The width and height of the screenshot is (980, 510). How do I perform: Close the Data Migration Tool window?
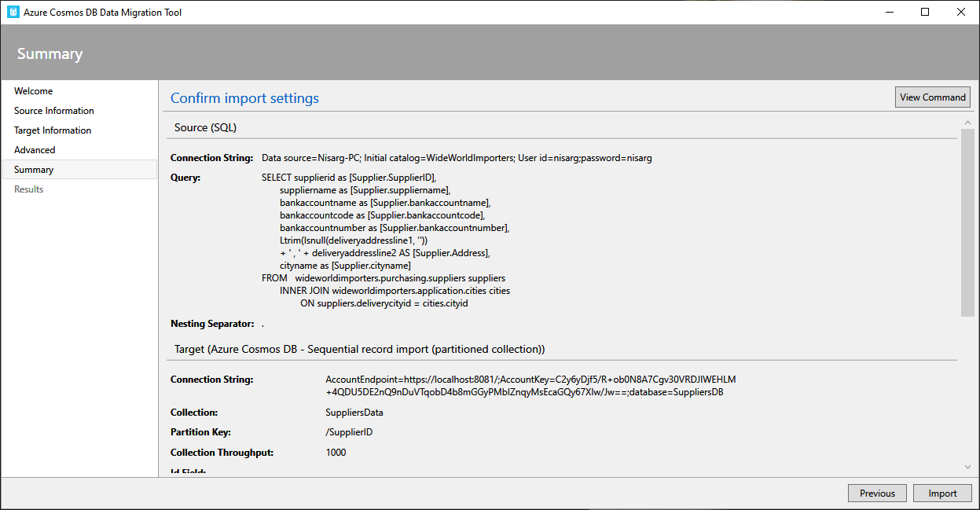(961, 12)
